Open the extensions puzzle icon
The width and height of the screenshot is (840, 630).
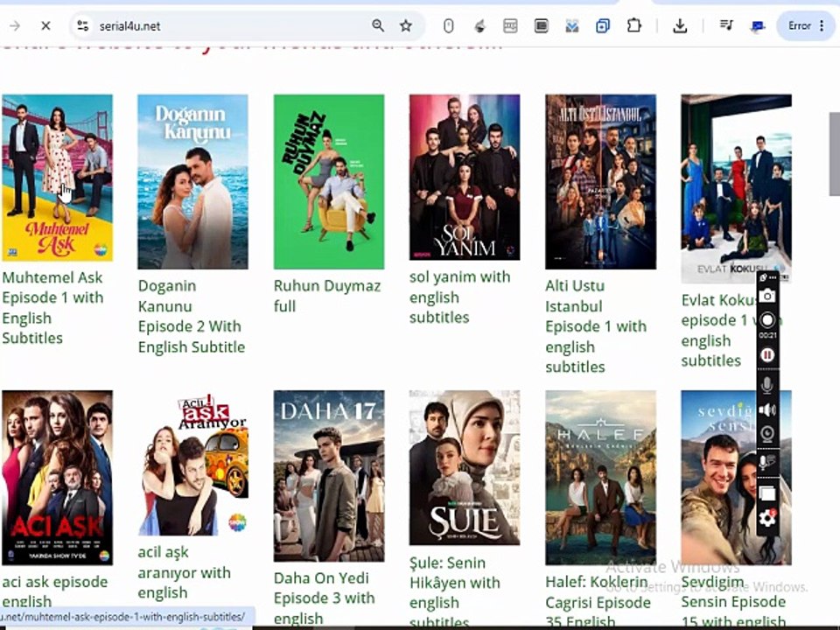coord(633,25)
